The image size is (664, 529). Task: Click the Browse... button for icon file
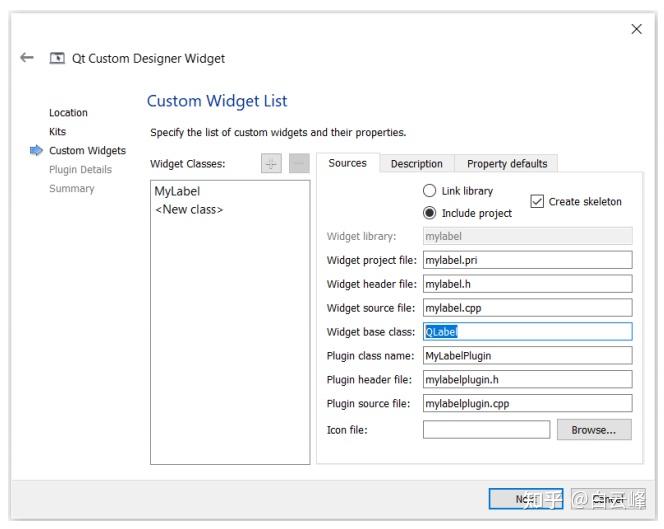pyautogui.click(x=594, y=430)
